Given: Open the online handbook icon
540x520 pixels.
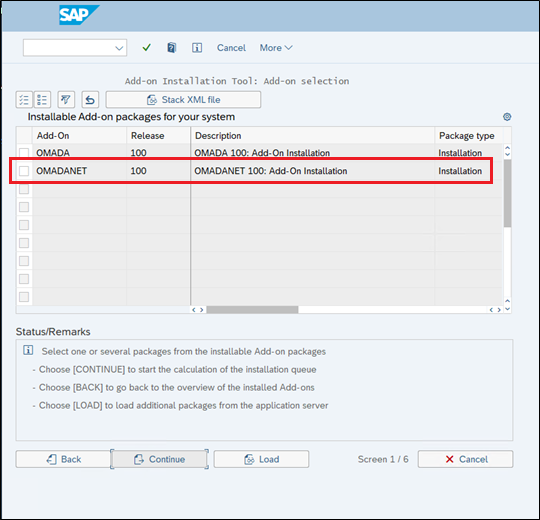Looking at the screenshot, I should point(172,48).
